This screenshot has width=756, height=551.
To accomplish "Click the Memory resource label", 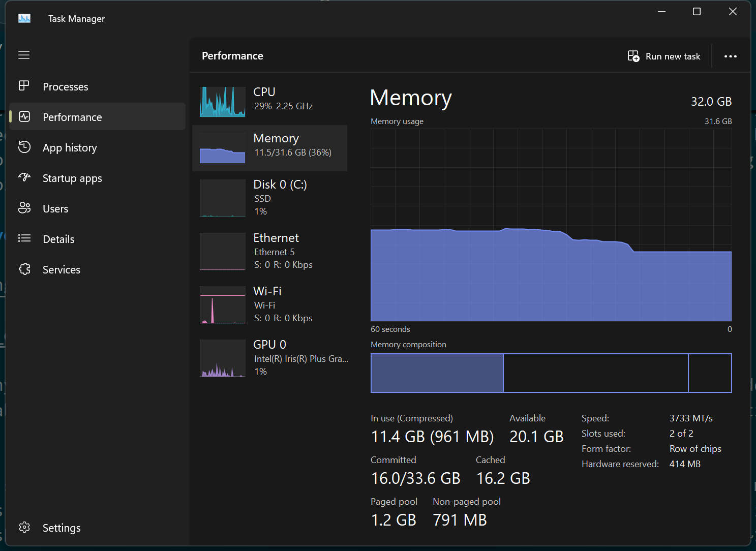I will (276, 138).
